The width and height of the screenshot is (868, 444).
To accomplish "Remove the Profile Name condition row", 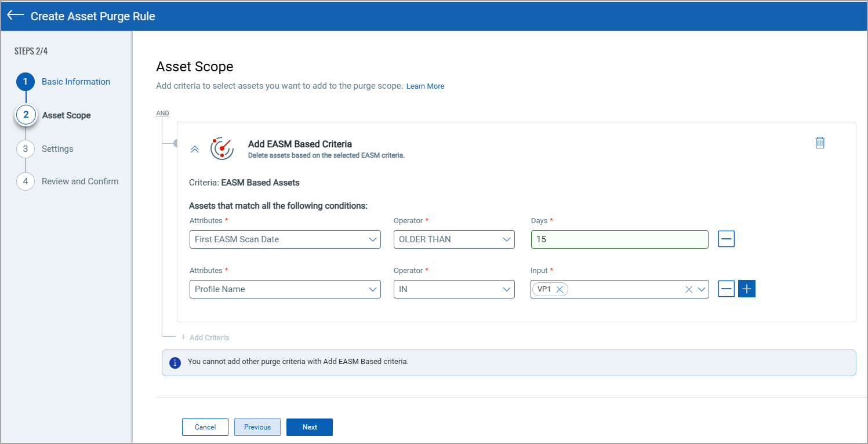I will [x=726, y=288].
